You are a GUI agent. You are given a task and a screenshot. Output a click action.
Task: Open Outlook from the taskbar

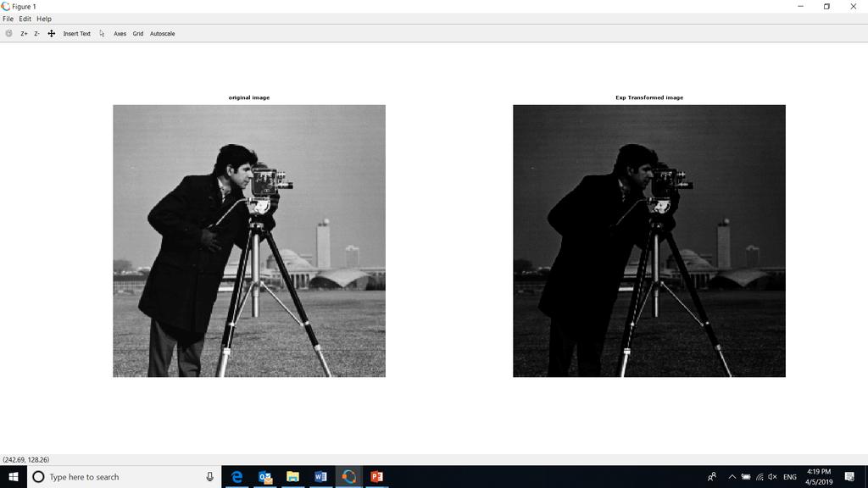264,477
